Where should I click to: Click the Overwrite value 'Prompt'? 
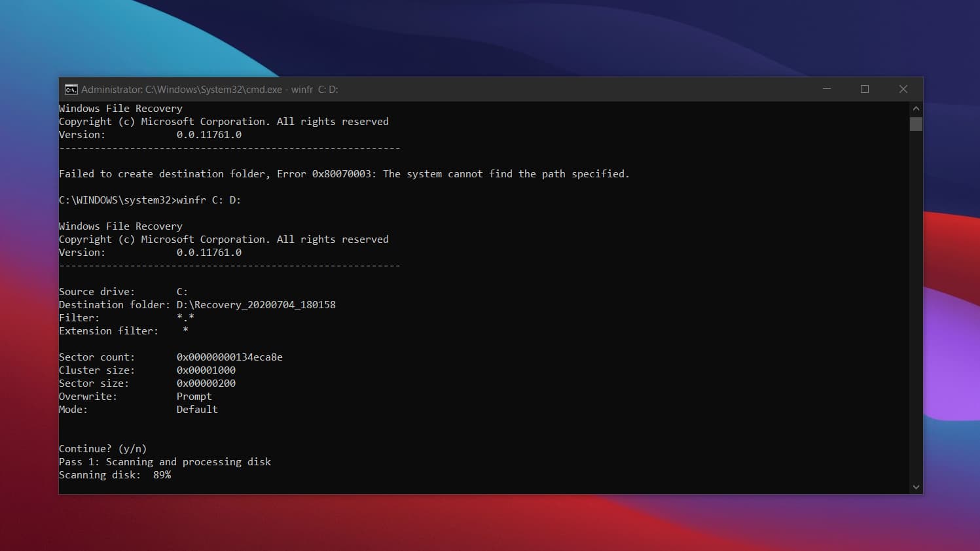pyautogui.click(x=194, y=397)
